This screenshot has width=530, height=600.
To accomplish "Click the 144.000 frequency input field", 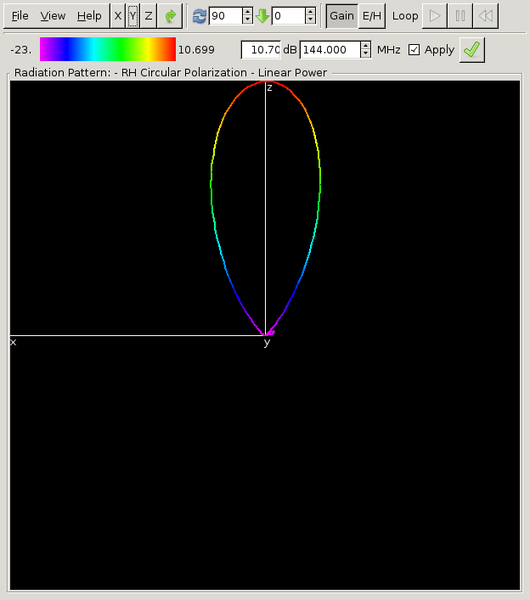I will pyautogui.click(x=330, y=50).
